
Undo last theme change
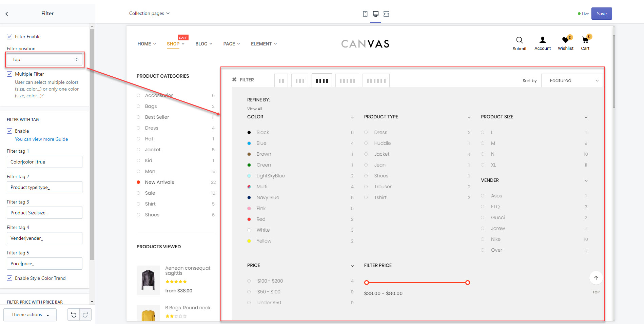click(74, 315)
